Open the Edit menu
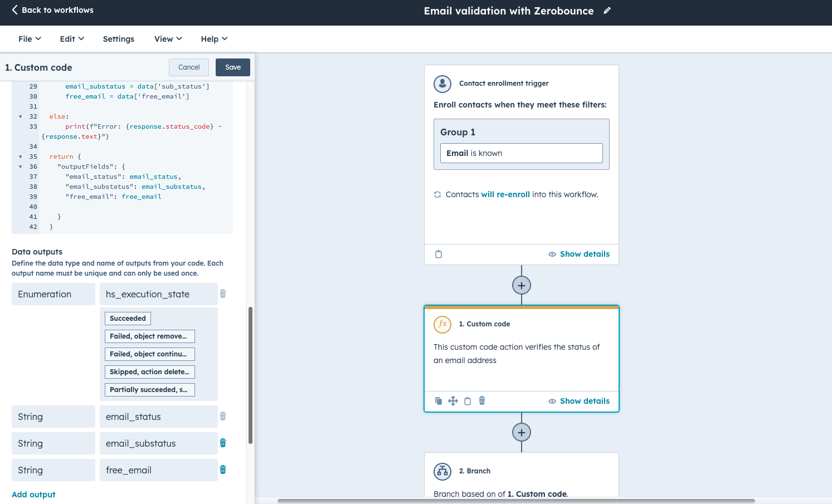 coord(72,39)
